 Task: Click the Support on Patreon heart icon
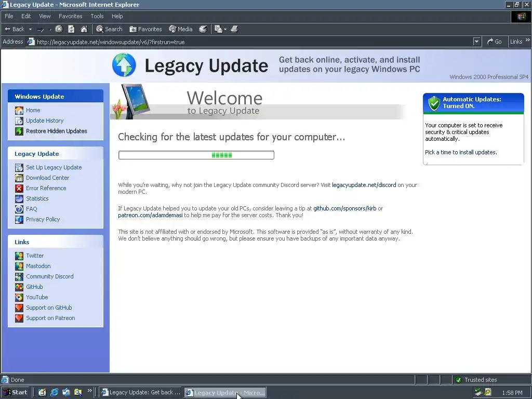[19, 318]
